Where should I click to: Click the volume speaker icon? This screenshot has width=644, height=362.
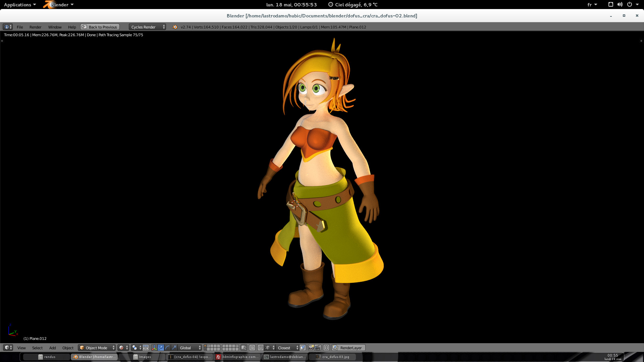pos(620,5)
